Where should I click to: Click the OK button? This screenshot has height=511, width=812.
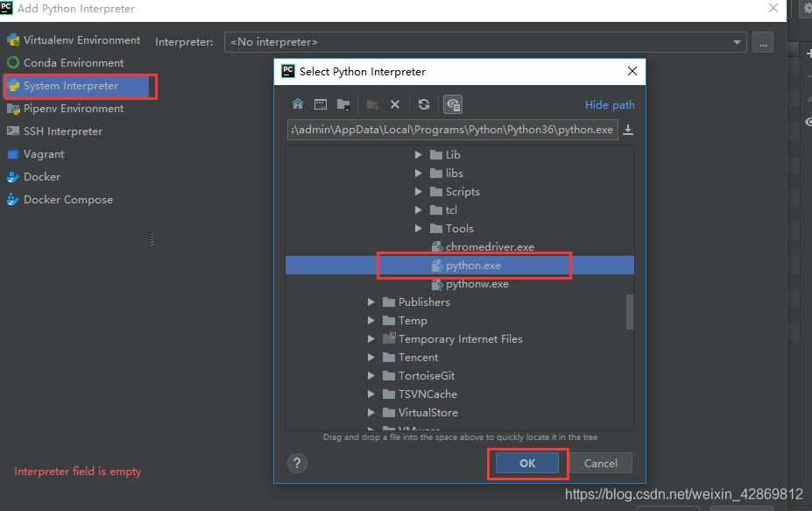coord(527,463)
